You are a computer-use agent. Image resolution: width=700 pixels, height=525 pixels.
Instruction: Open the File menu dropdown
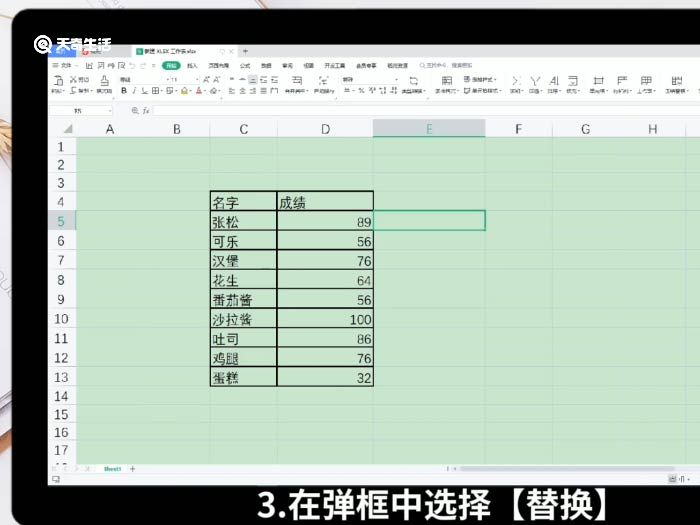[65, 66]
